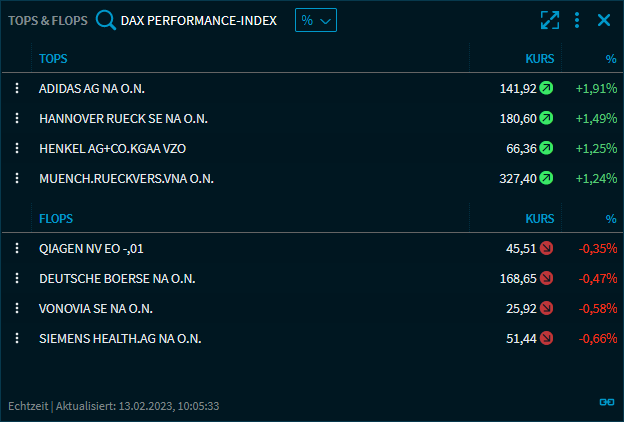The image size is (624, 422).
Task: Open row menu for Henkel AG
Action: 17,148
